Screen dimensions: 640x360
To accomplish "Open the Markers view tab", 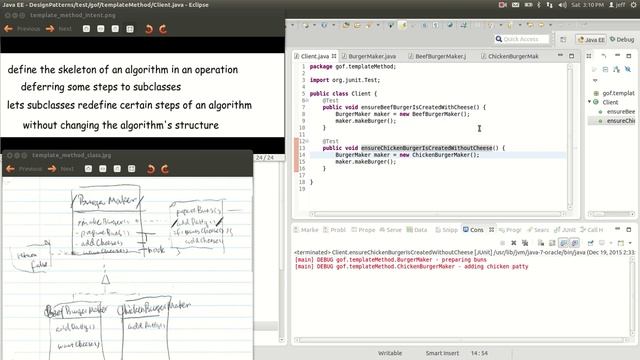I will point(306,230).
